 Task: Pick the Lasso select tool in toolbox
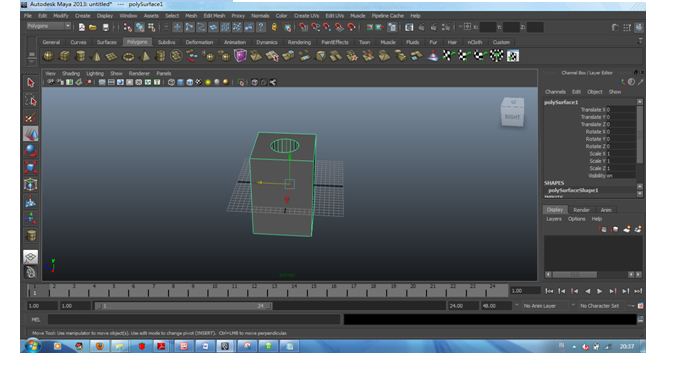31,100
